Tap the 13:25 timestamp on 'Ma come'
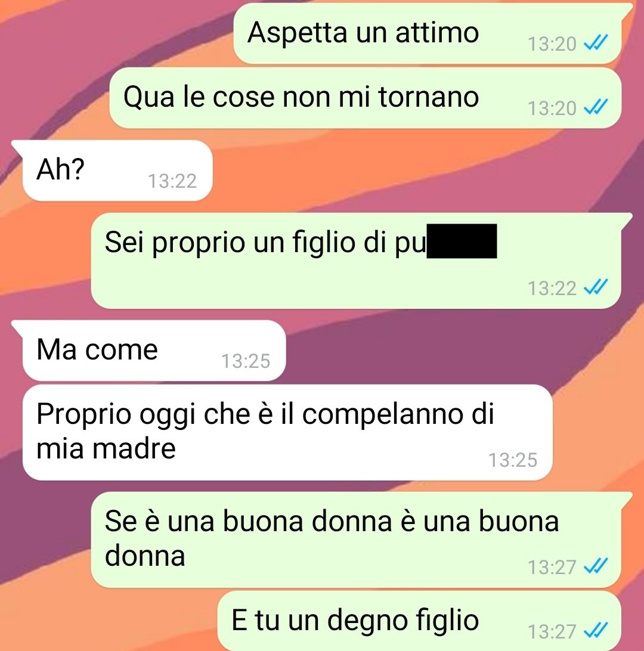The image size is (644, 651). [246, 361]
